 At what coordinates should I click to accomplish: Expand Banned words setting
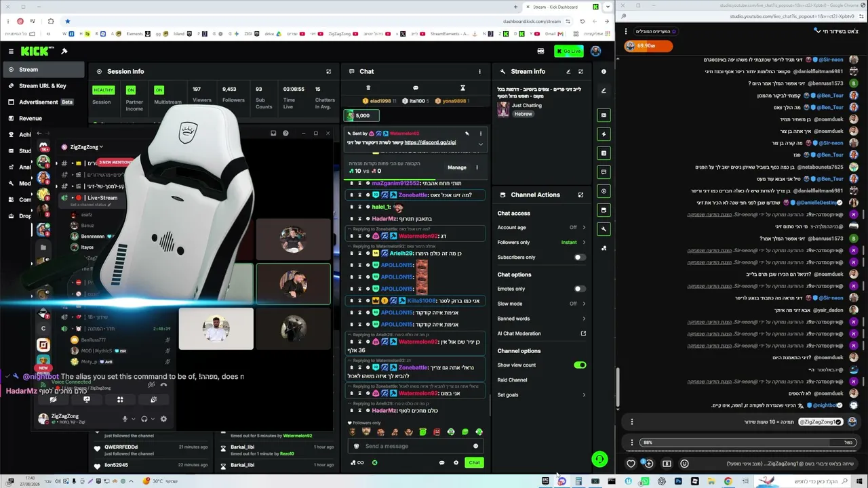[x=584, y=319]
